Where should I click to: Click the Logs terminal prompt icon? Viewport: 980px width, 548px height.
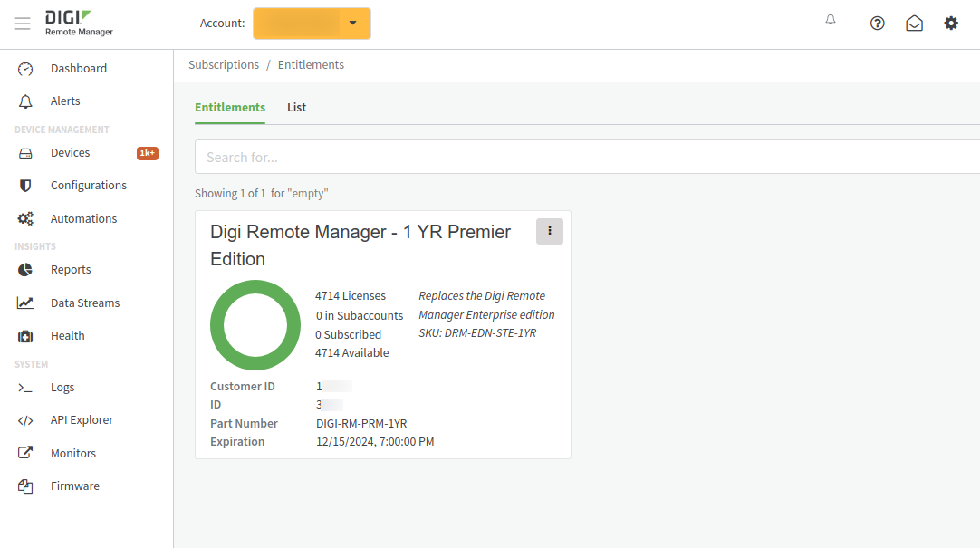pos(25,388)
